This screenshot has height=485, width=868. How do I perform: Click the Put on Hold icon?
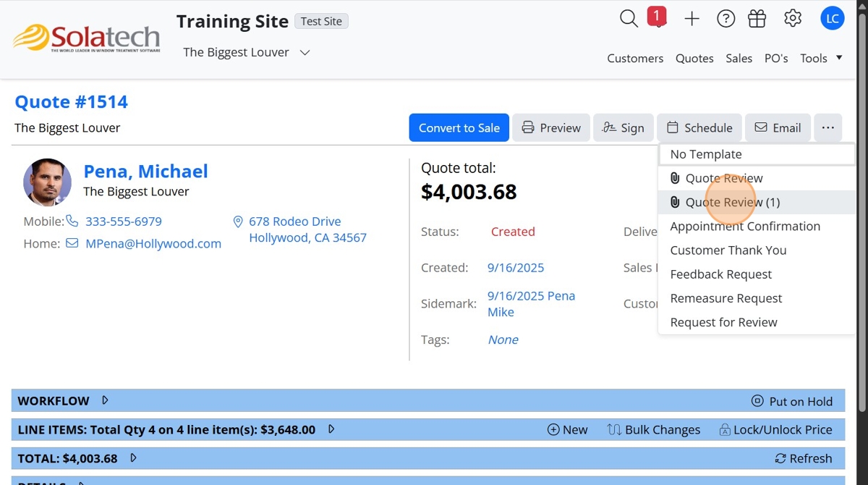point(757,401)
